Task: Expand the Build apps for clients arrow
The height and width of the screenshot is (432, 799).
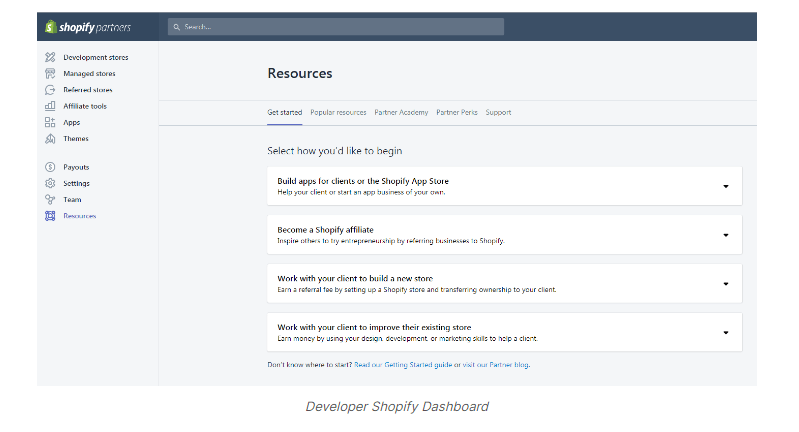Action: pos(726,186)
